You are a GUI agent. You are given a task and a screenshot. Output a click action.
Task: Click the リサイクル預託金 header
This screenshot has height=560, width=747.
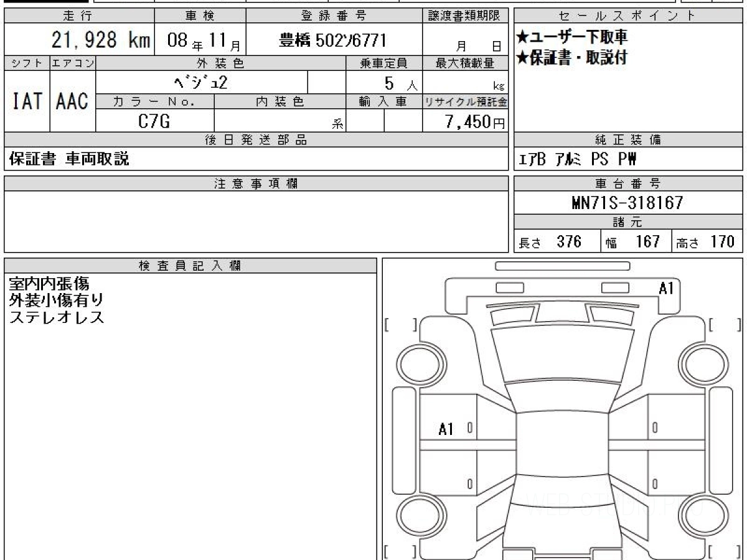pyautogui.click(x=465, y=101)
